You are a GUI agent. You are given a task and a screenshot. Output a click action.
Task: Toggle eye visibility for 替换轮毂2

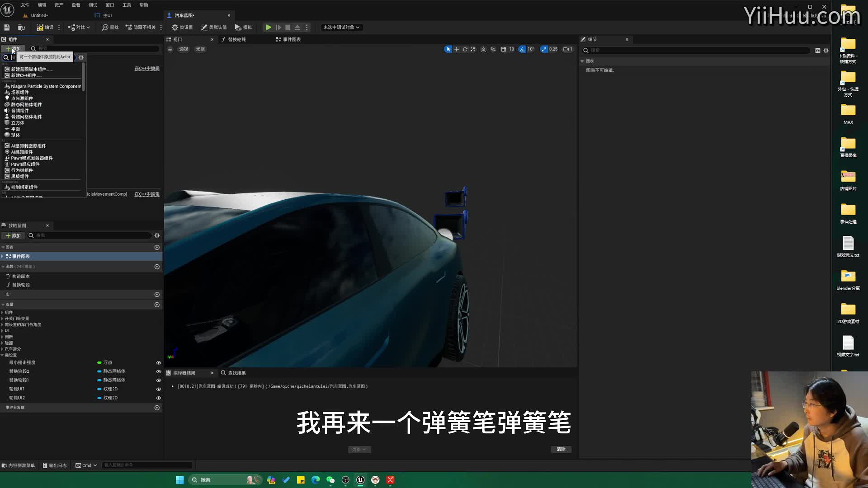[159, 372]
